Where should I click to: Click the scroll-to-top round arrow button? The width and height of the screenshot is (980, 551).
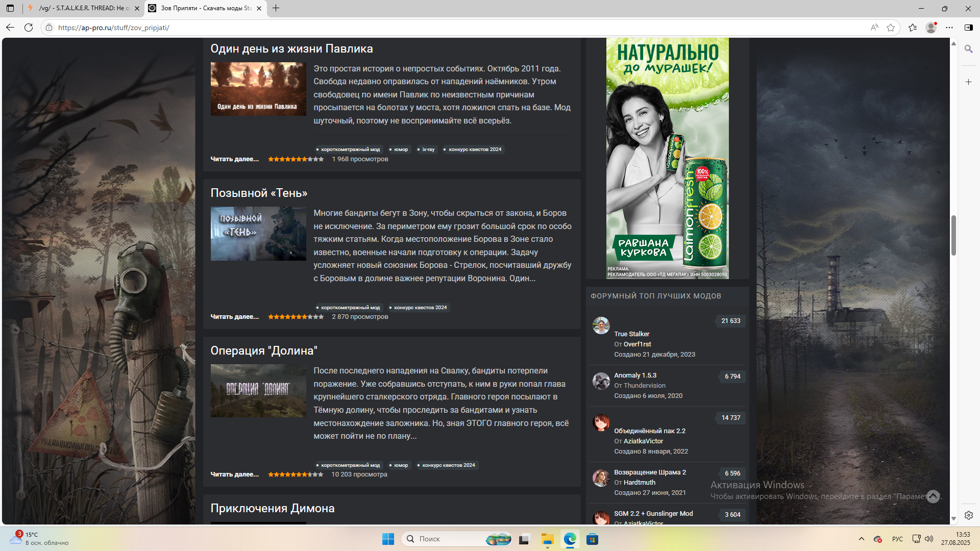click(x=933, y=496)
